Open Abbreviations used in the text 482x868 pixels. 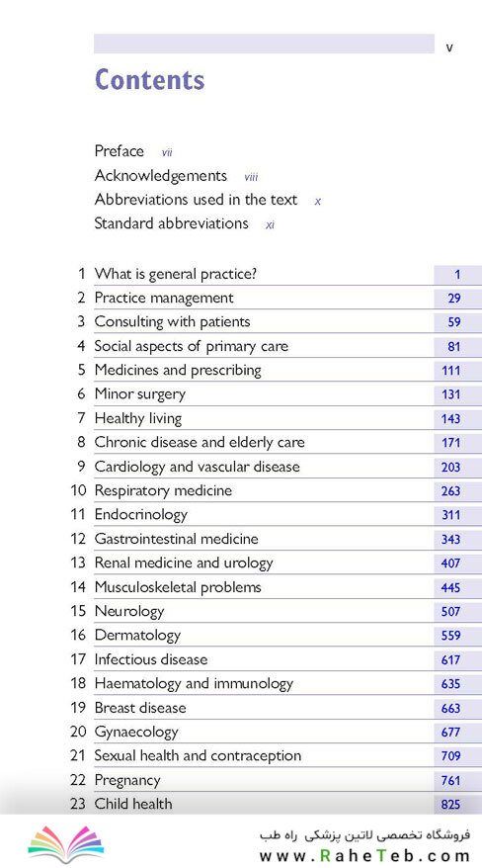[196, 200]
